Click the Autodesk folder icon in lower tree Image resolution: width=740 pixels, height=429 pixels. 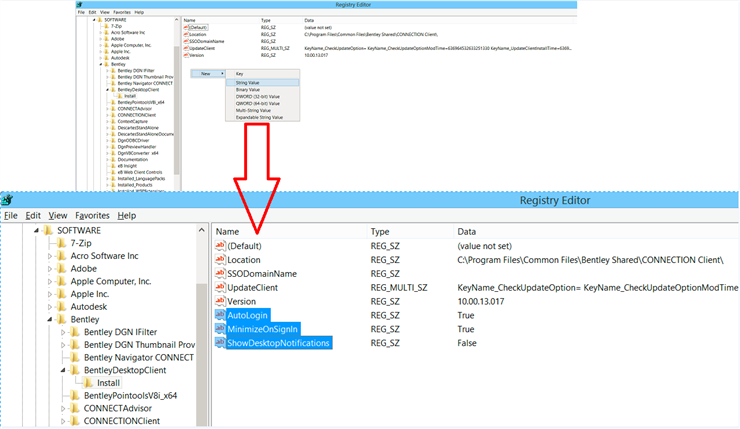[x=61, y=307]
